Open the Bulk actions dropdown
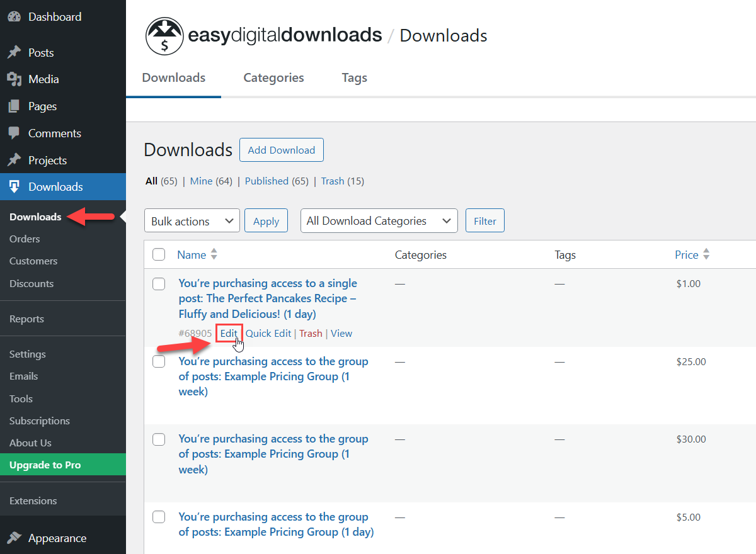This screenshot has width=756, height=554. point(192,220)
